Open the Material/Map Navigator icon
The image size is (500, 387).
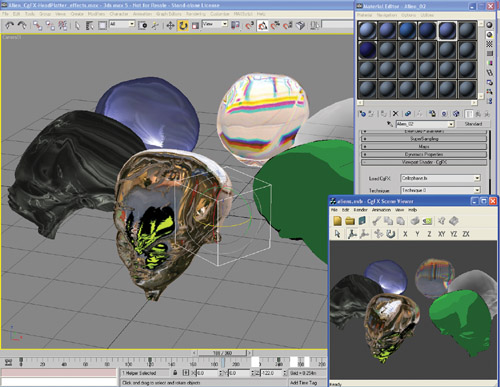(x=489, y=101)
